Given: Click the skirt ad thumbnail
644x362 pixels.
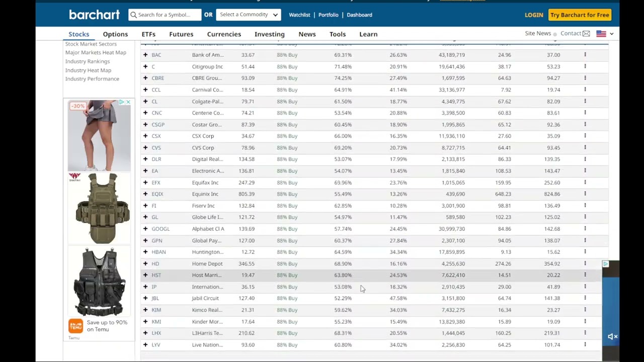Looking at the screenshot, I should (99, 135).
